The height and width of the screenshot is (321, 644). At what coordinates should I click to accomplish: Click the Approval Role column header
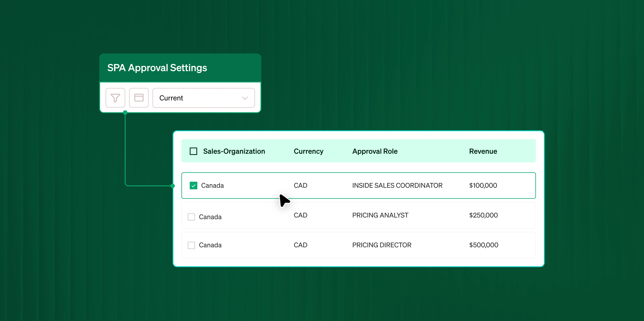click(x=375, y=151)
